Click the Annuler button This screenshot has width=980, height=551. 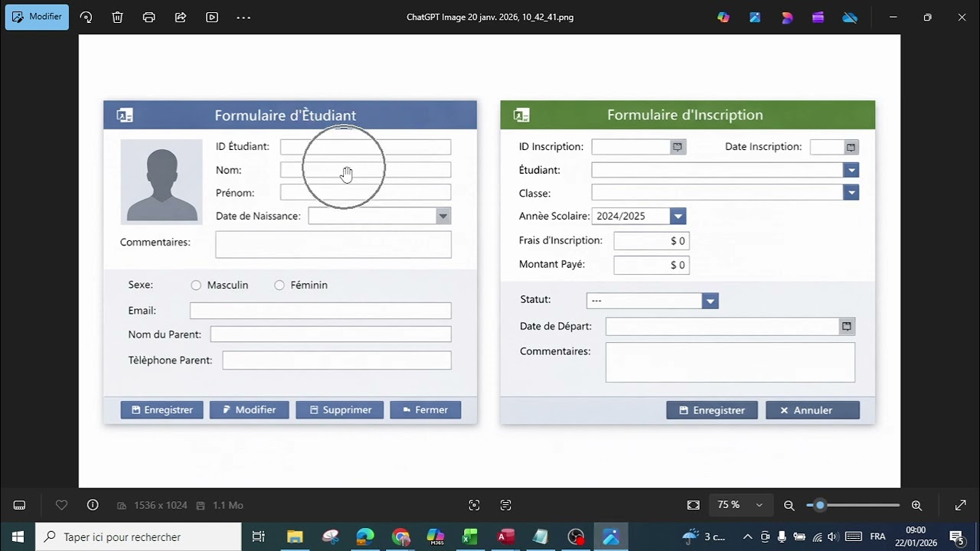[x=812, y=410]
